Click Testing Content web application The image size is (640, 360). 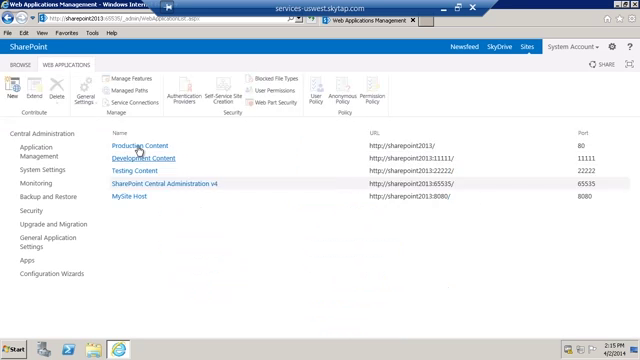[135, 171]
